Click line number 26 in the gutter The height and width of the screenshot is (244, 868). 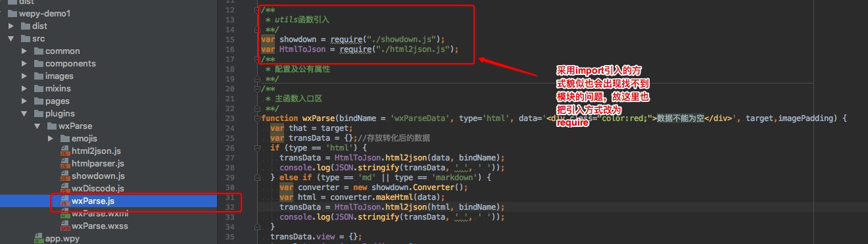pos(229,148)
